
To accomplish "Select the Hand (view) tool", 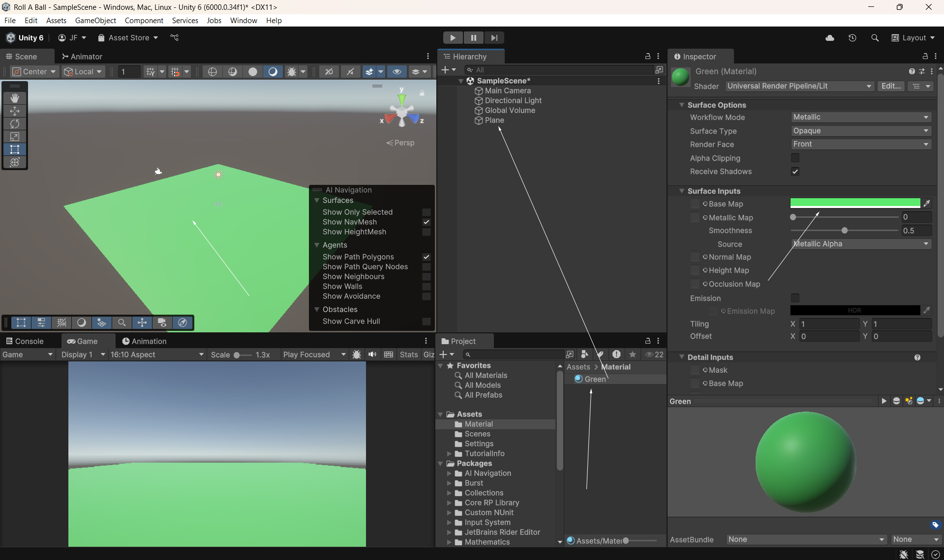I will coord(15,98).
